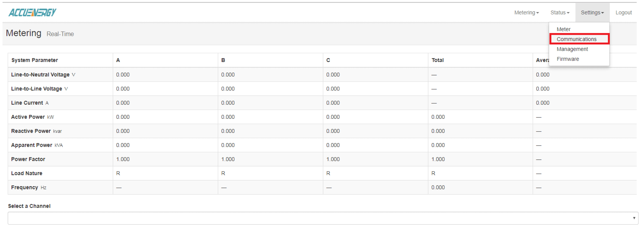The width and height of the screenshot is (644, 227).
Task: Click the Metering page heading
Action: tap(24, 33)
